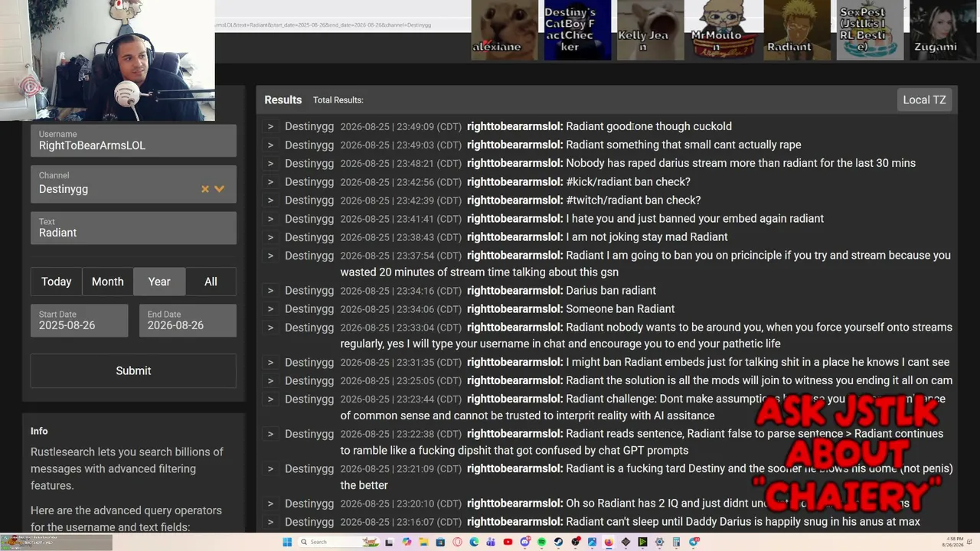Select the Today date range
The height and width of the screenshot is (551, 980).
tap(56, 282)
